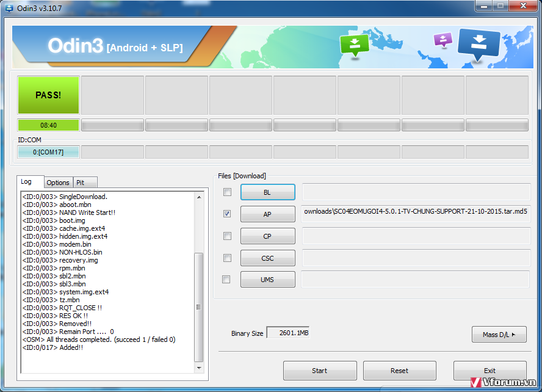Open the Mass D/L dropdown menu
The width and height of the screenshot is (542, 392).
499,335
